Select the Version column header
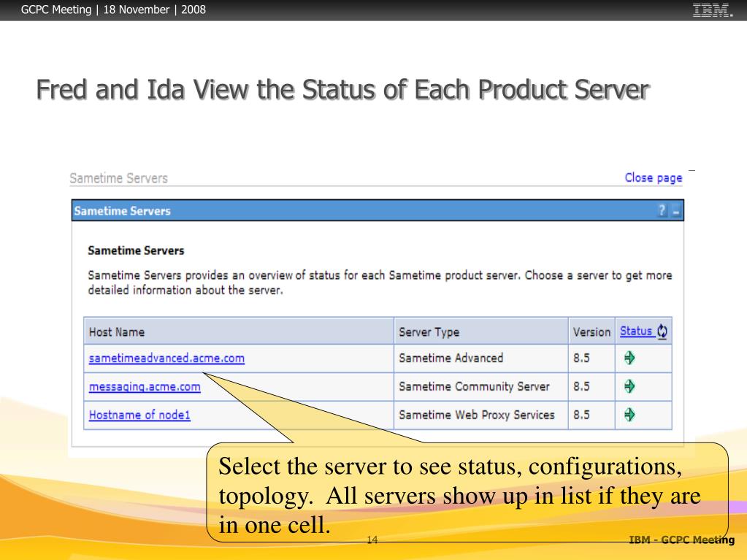 click(591, 332)
